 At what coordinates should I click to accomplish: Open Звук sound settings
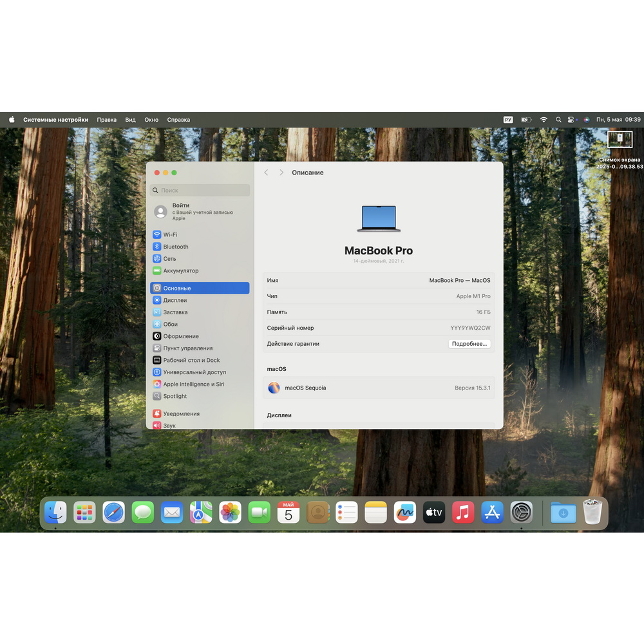200,425
